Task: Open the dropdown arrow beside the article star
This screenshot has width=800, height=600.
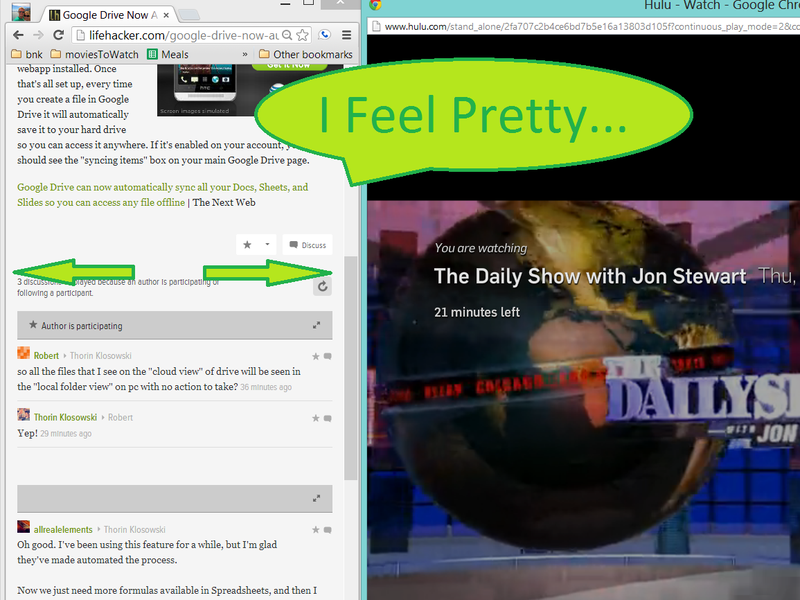Action: [x=267, y=245]
